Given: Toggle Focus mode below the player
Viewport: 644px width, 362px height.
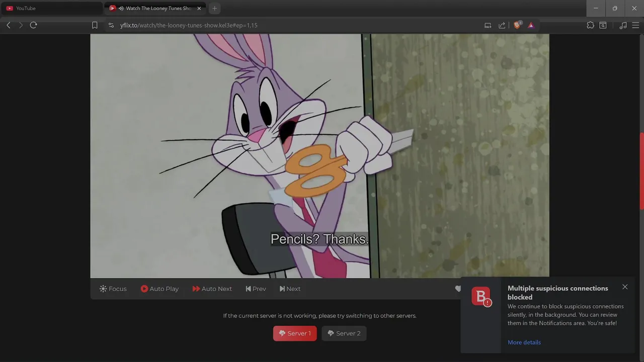Looking at the screenshot, I should tap(113, 289).
